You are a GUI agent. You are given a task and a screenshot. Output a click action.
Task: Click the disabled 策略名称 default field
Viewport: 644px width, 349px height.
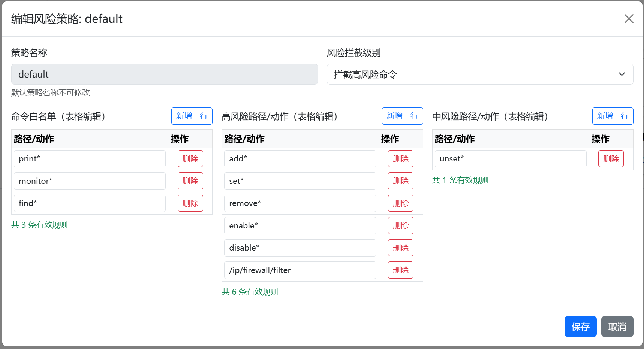point(164,74)
